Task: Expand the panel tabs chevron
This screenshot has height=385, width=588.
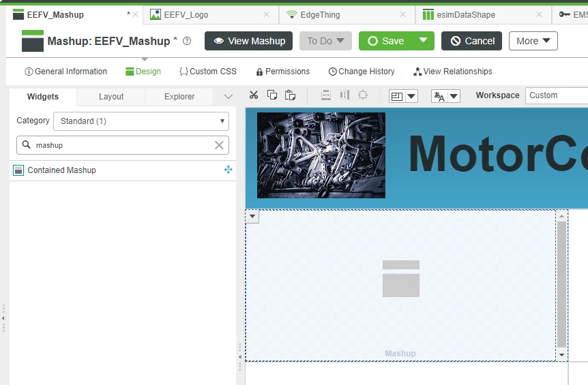Action: pos(228,97)
